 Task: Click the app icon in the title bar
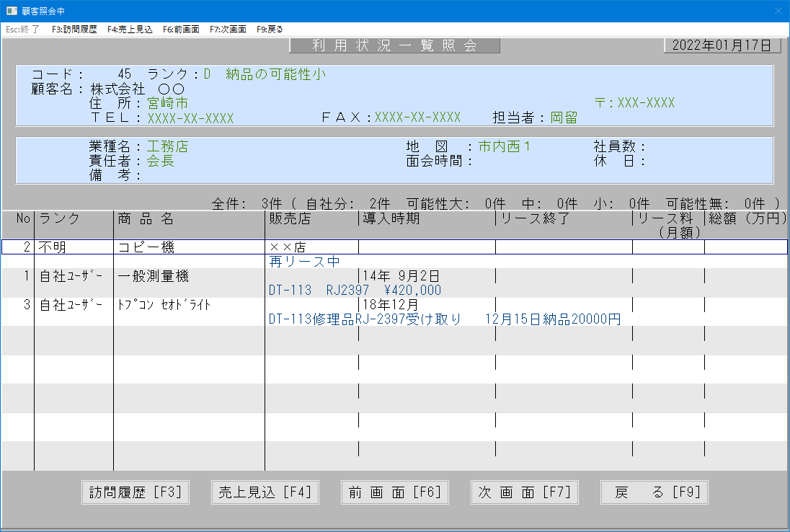pos(11,11)
